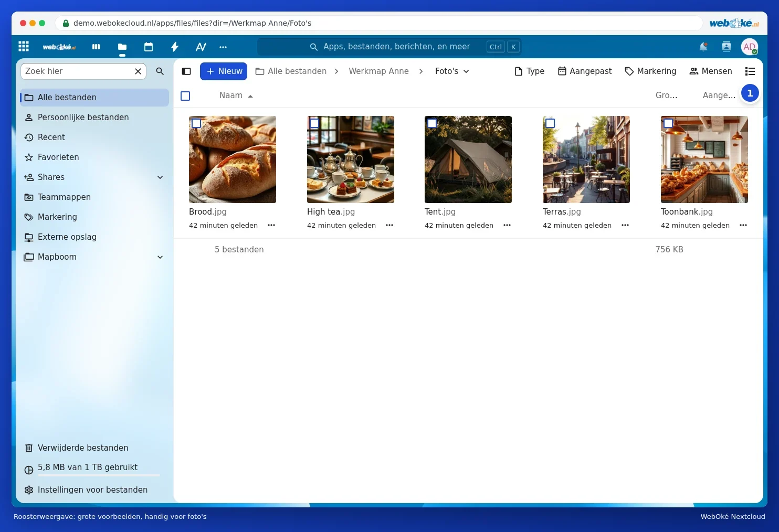Open the notifications bell

(x=703, y=47)
